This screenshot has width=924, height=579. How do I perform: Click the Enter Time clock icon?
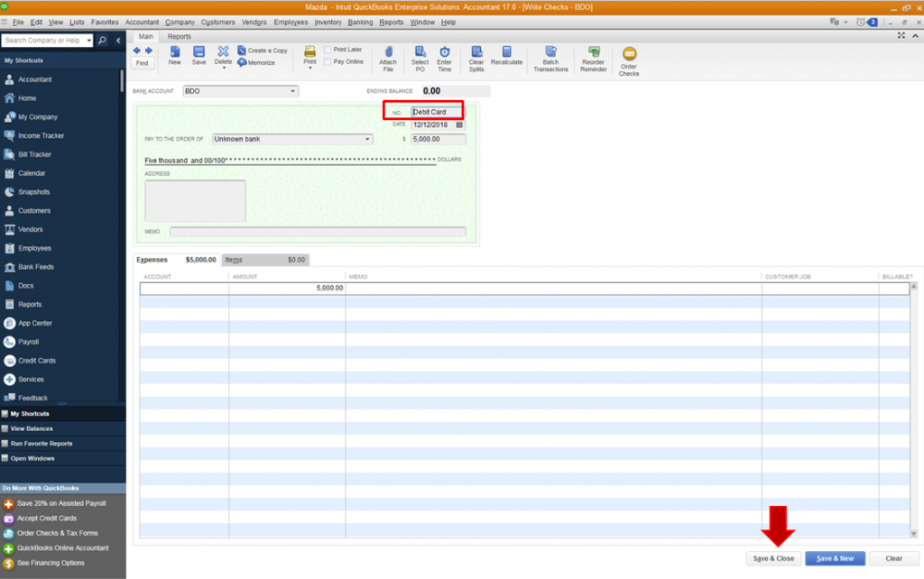[444, 51]
